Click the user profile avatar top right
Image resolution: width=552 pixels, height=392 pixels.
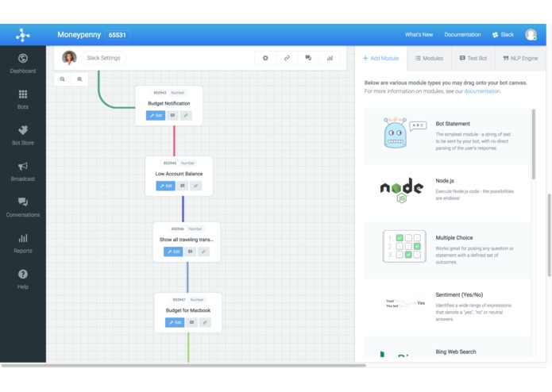(x=531, y=34)
